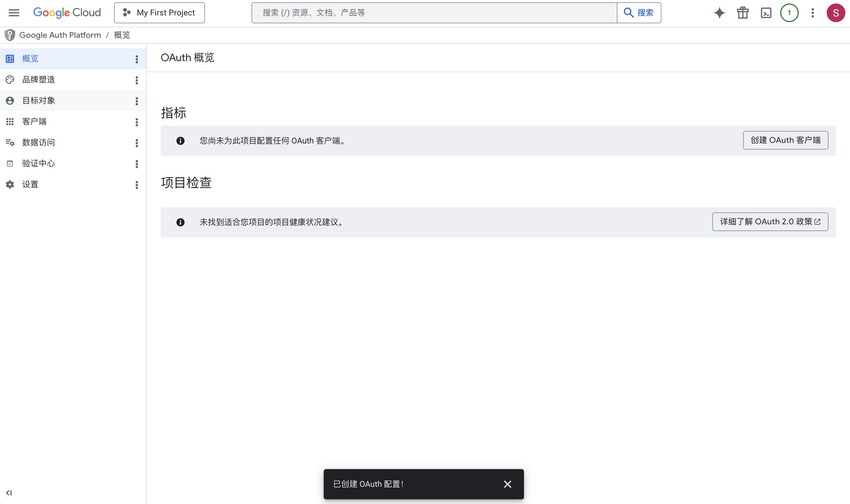Click the 概览 breadcrumb text
This screenshot has width=850, height=504.
pyautogui.click(x=122, y=35)
